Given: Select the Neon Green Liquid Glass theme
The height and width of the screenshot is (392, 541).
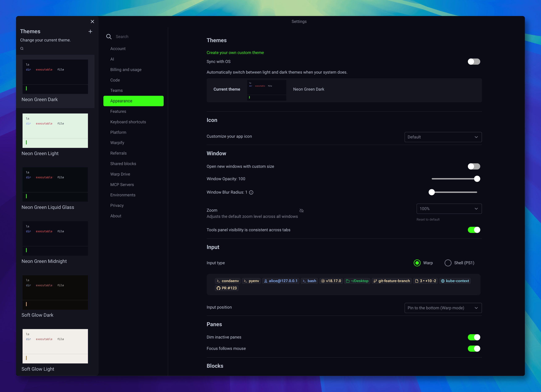Looking at the screenshot, I should tap(55, 184).
